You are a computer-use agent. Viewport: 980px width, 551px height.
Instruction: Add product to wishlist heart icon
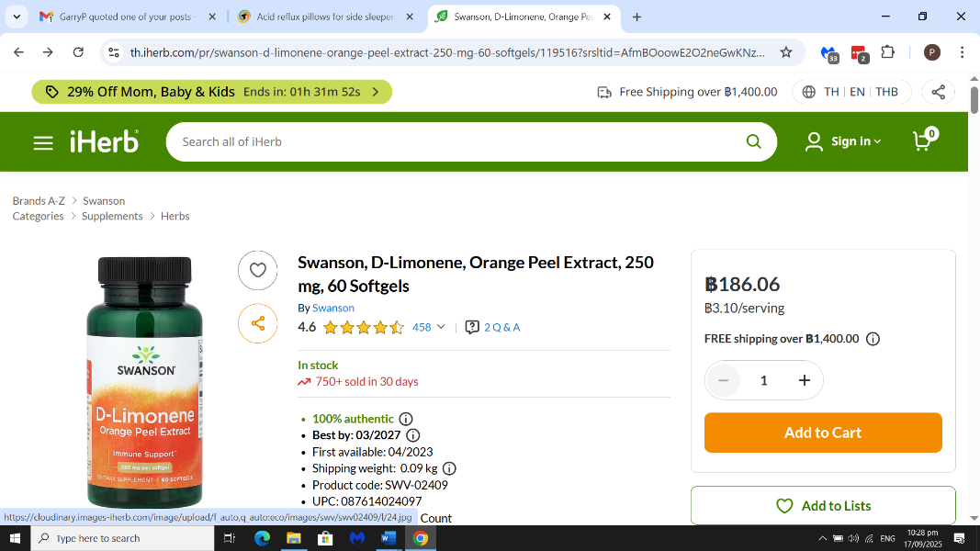[x=258, y=270]
